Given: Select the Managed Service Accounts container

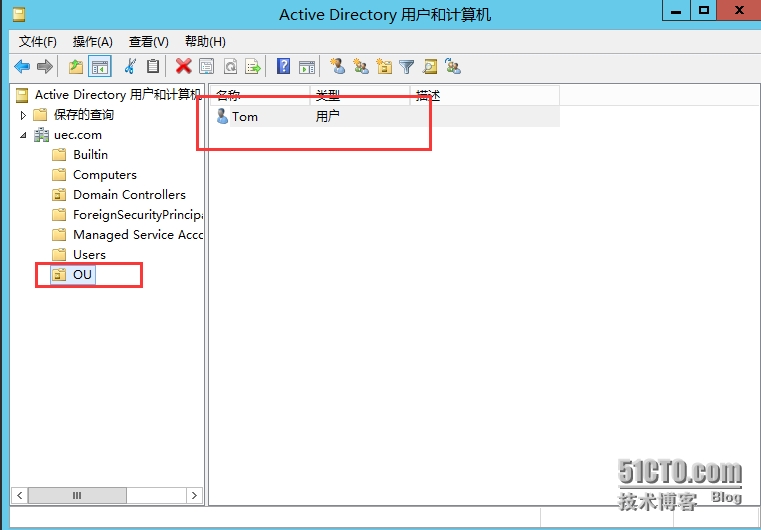Looking at the screenshot, I should coord(127,234).
